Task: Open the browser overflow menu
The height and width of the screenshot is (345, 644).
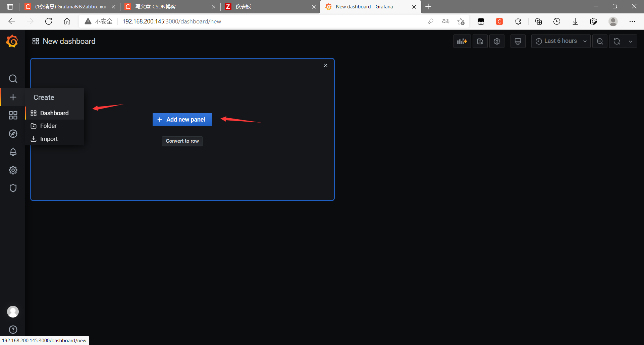Action: [x=633, y=21]
